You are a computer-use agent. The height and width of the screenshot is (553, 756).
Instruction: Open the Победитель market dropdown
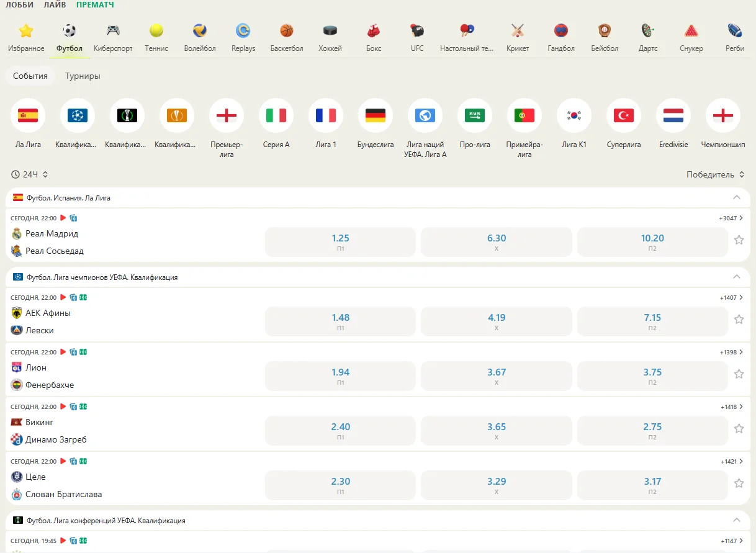tap(715, 174)
